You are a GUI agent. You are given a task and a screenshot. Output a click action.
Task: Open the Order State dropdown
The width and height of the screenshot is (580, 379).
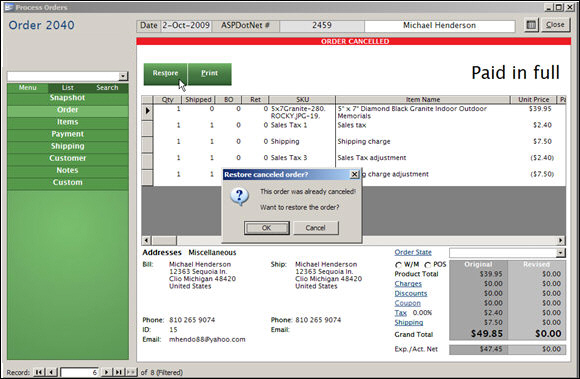560,253
